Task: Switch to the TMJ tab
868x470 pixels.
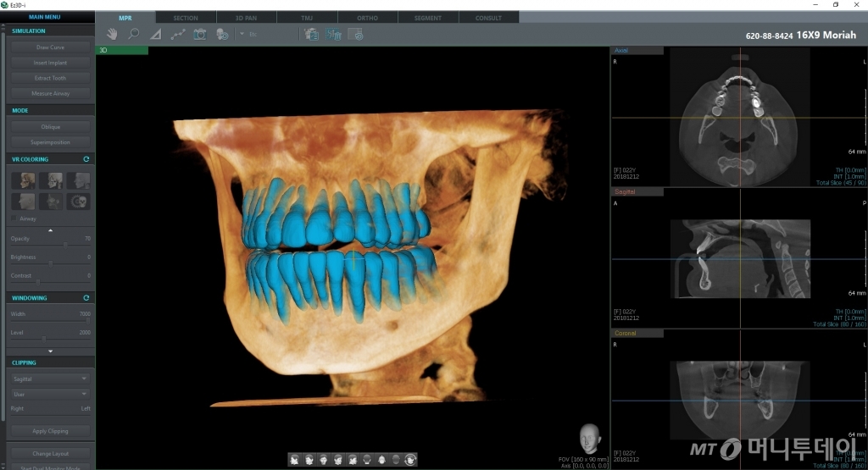Action: click(x=307, y=18)
